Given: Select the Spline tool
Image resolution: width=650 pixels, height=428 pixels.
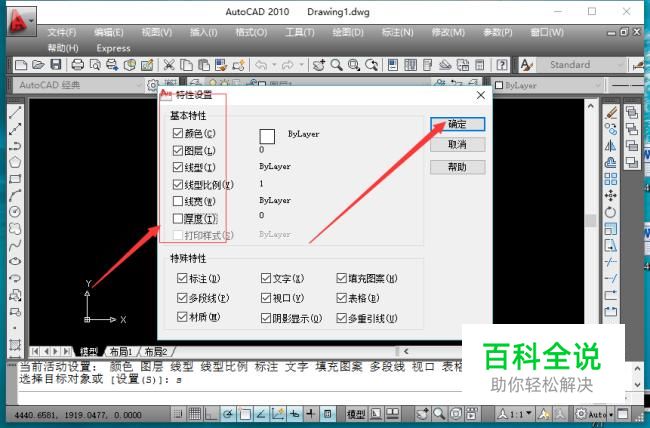Looking at the screenshot, I should [x=15, y=245].
